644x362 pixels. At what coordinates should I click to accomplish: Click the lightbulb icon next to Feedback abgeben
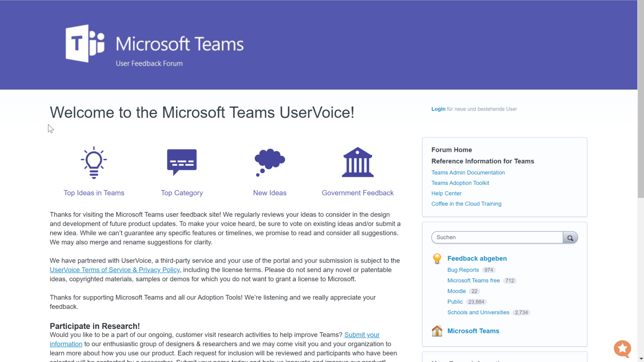pos(437,258)
